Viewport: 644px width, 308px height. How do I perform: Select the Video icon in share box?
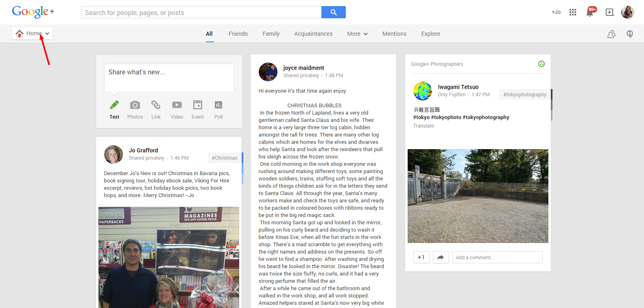(x=177, y=105)
